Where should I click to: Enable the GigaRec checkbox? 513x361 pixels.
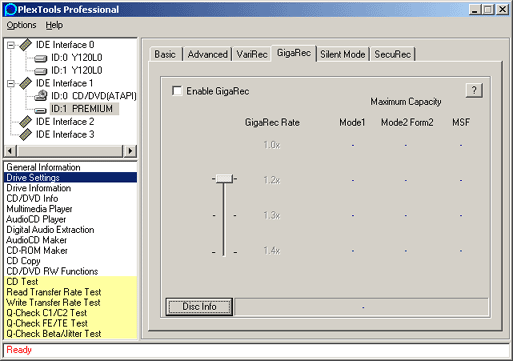tap(177, 91)
